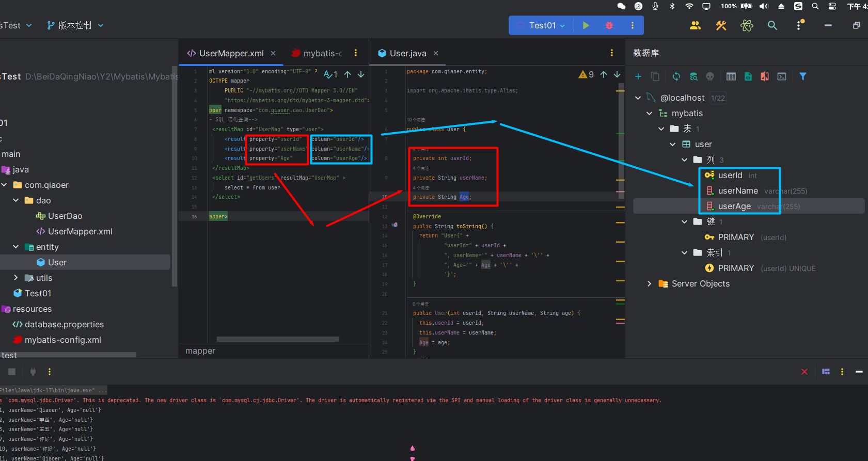Run the Test01 configuration
868x461 pixels.
(586, 25)
